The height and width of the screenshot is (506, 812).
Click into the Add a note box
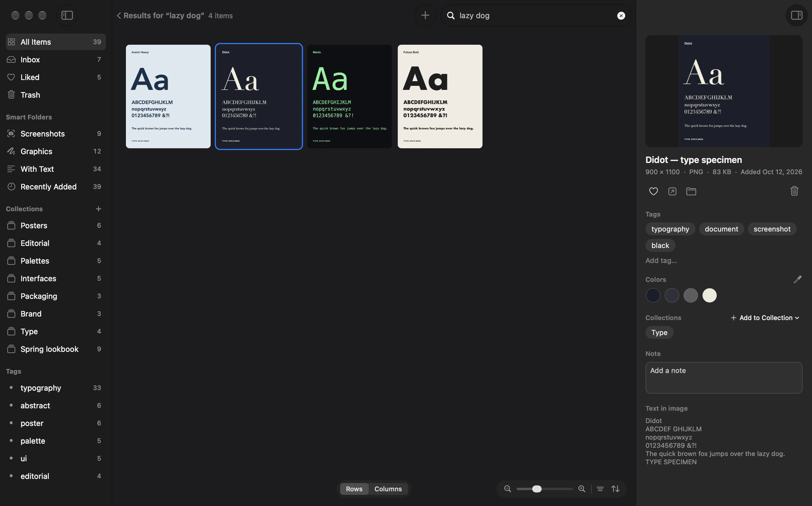pyautogui.click(x=724, y=378)
